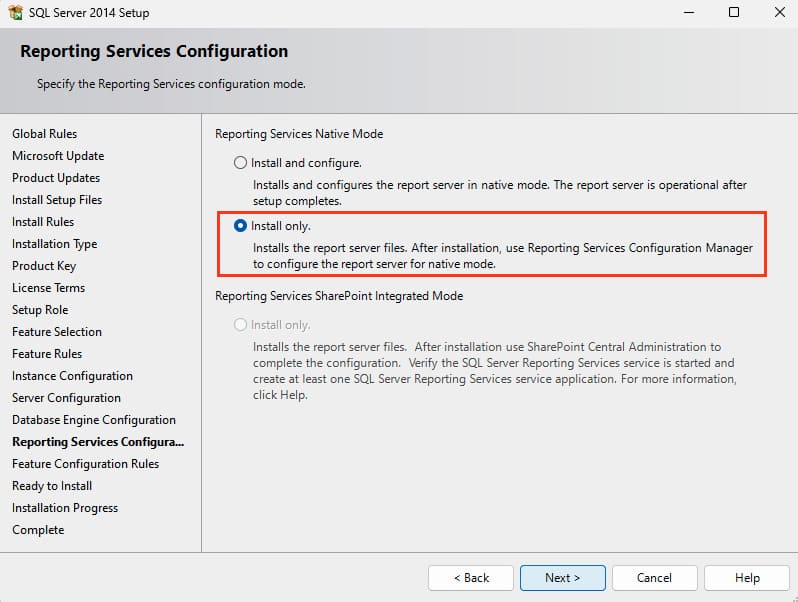The width and height of the screenshot is (798, 602).
Task: Select Product Updates in the sidebar
Action: tap(56, 178)
